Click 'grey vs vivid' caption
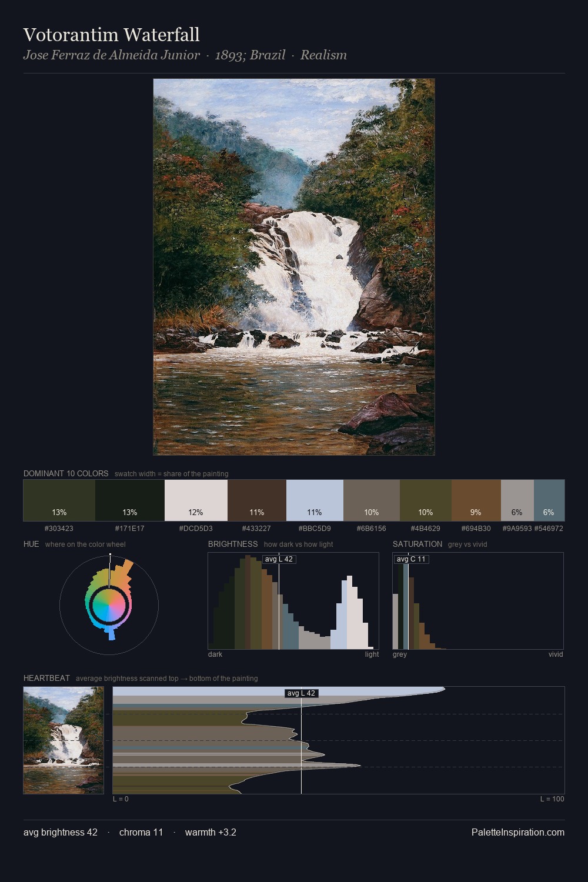 [x=467, y=544]
